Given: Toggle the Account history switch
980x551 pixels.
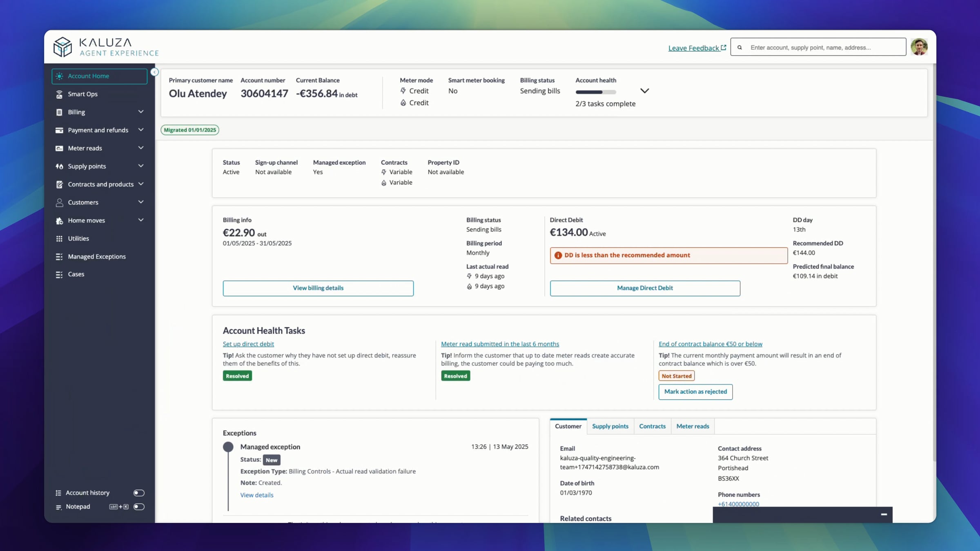Looking at the screenshot, I should pyautogui.click(x=139, y=493).
